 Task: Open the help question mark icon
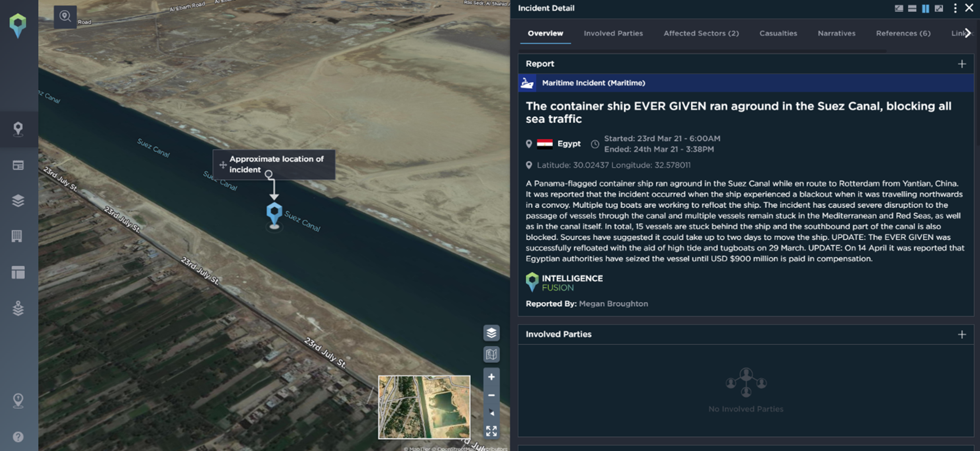(18, 437)
